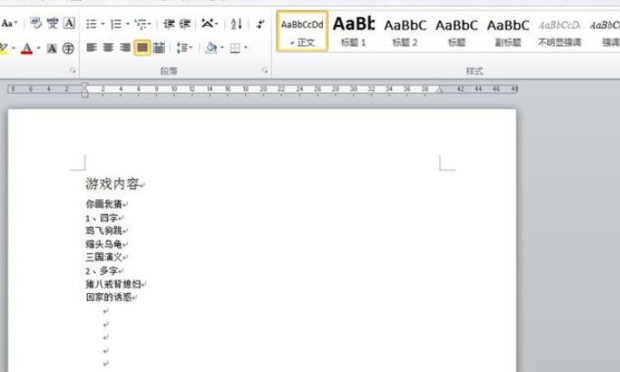Image resolution: width=620 pixels, height=372 pixels.
Task: Apply the yellow text highlight color
Action: coord(3,48)
